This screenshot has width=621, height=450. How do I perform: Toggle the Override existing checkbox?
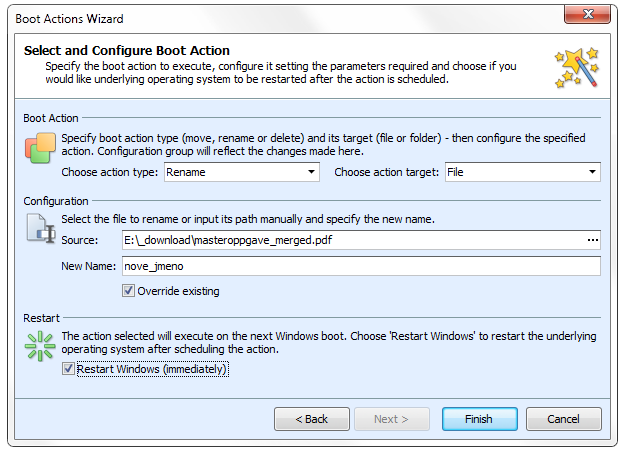[128, 291]
